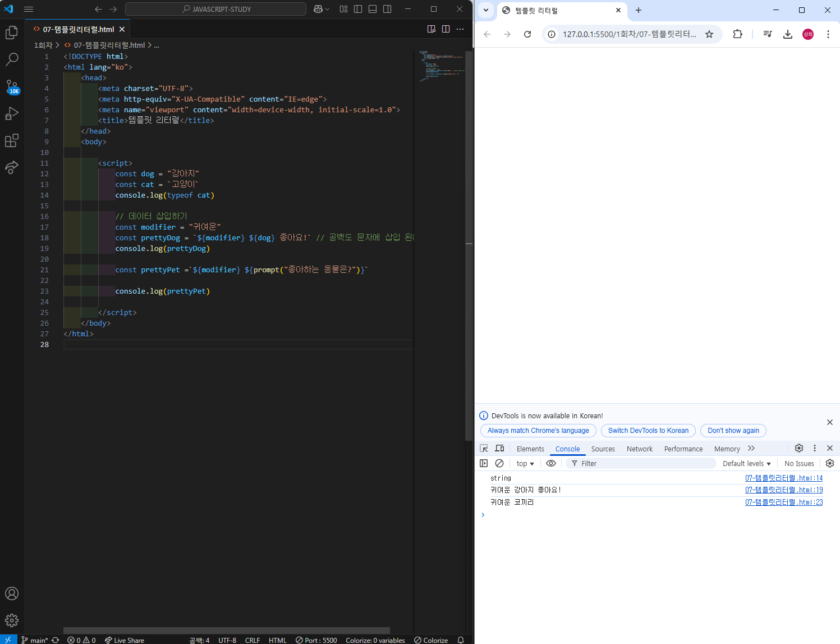Image resolution: width=840 pixels, height=644 pixels.
Task: Focus the console Filter input
Action: pos(641,463)
